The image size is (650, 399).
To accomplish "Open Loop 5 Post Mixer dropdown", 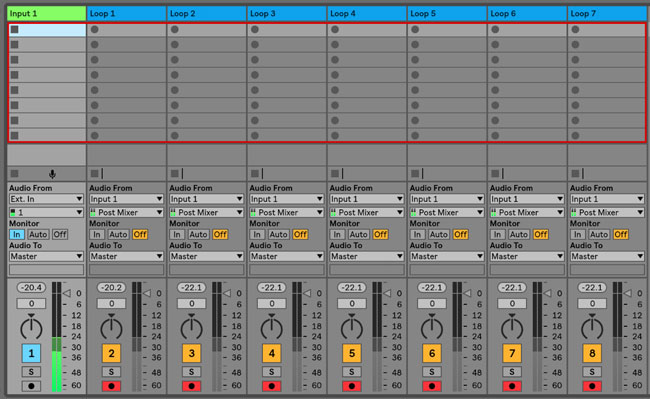I will coord(447,213).
